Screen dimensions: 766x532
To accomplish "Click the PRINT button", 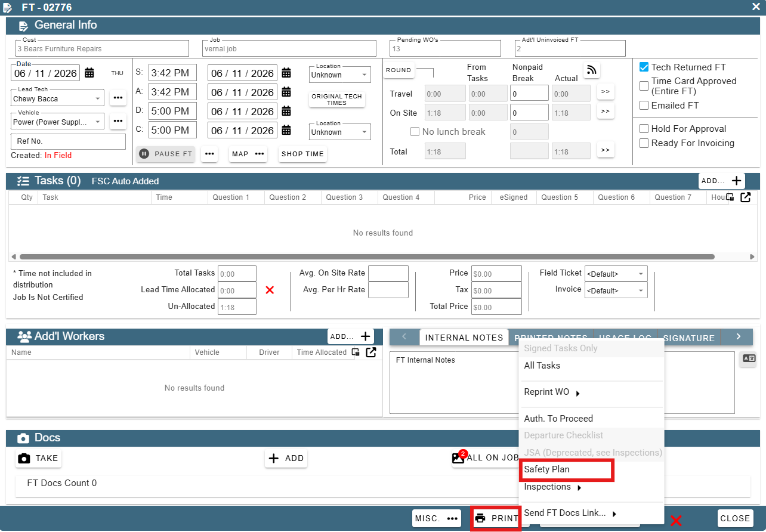I will [x=496, y=518].
